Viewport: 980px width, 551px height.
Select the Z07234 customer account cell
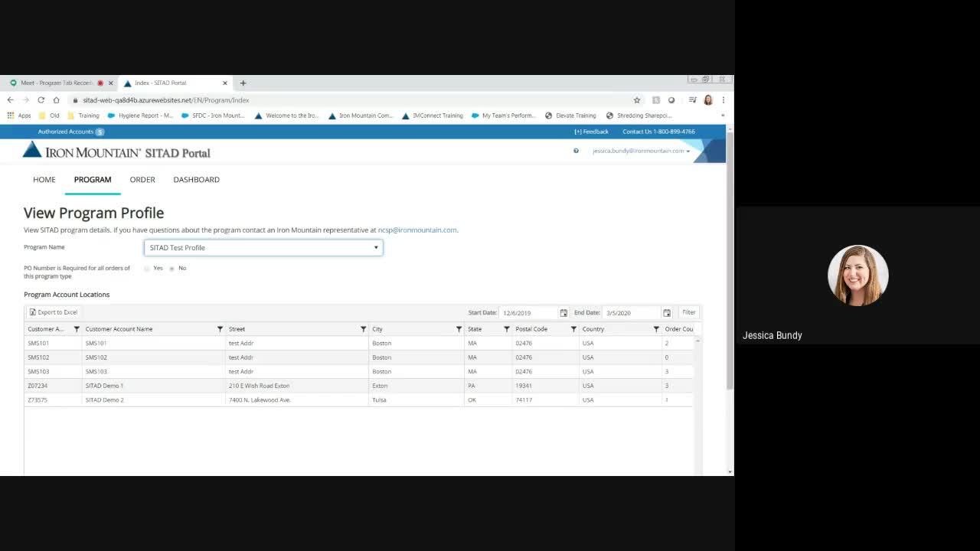point(53,386)
